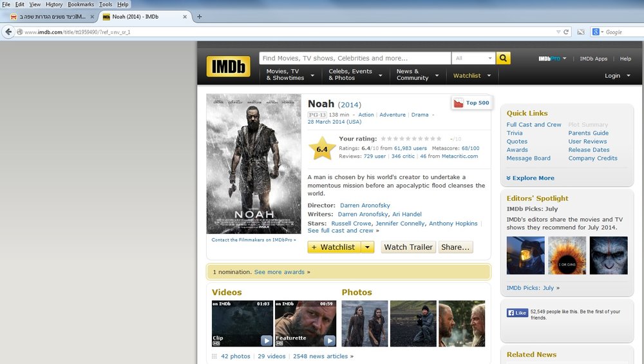Image resolution: width=644 pixels, height=364 pixels.
Task: Rate the movie with the tenth star
Action: coord(439,139)
